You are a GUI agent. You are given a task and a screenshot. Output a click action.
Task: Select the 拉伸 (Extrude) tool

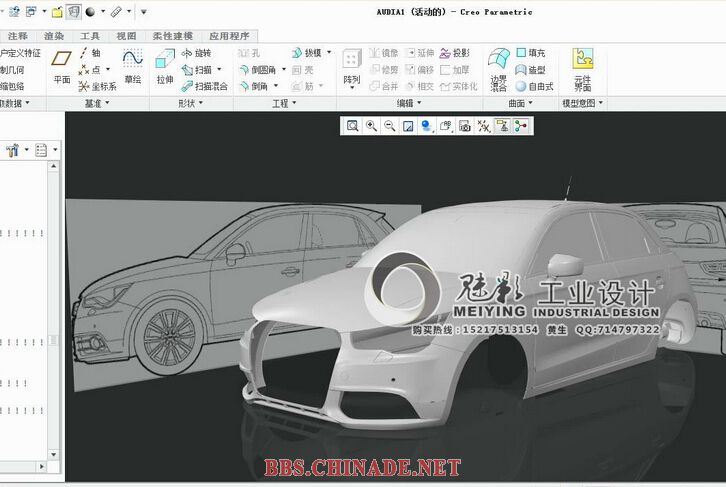coord(165,67)
